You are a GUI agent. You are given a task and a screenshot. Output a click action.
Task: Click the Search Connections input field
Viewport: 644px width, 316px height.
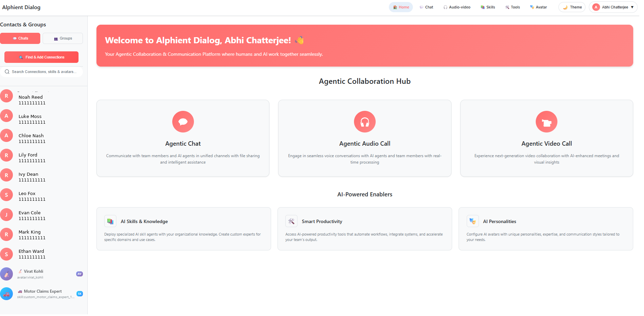click(44, 72)
